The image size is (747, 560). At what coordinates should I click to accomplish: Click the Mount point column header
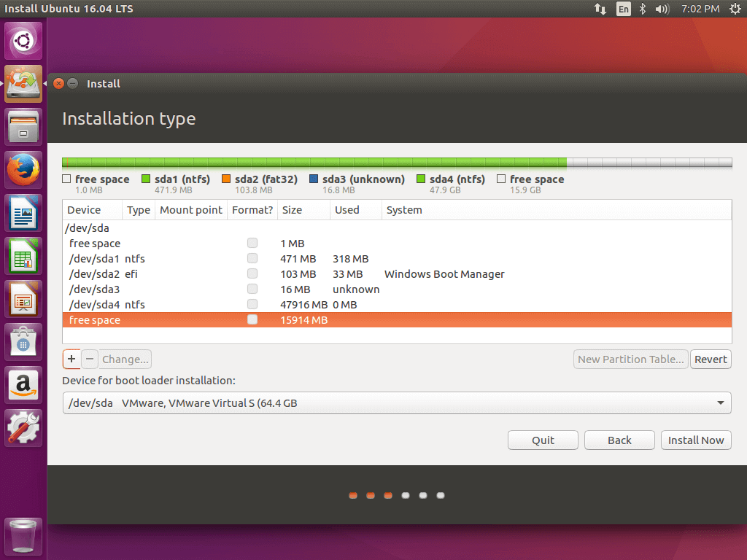(191, 210)
